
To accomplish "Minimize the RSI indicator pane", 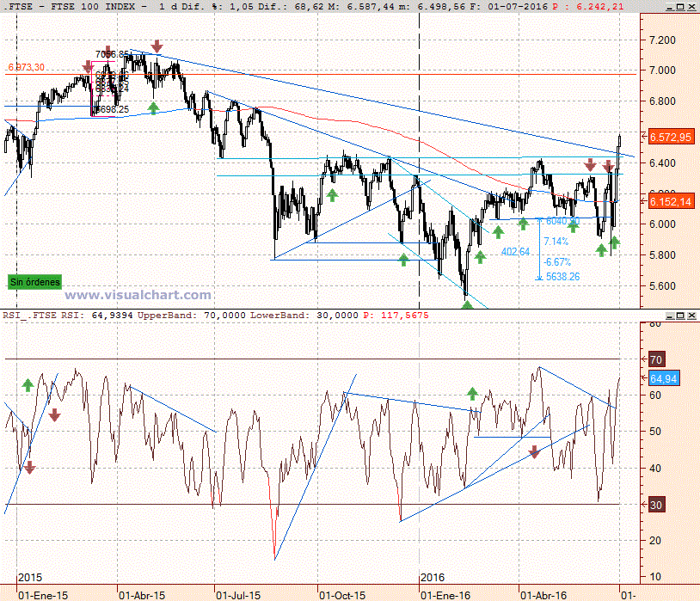I will click(x=670, y=316).
